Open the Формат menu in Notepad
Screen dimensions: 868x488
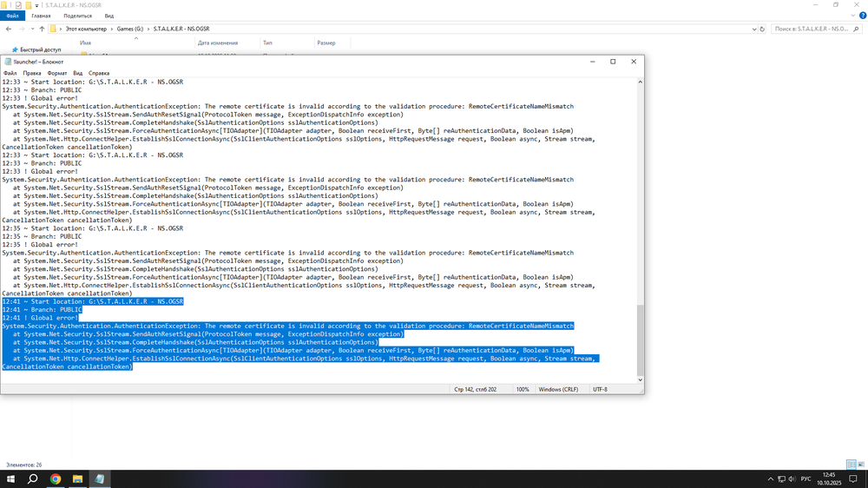point(57,74)
